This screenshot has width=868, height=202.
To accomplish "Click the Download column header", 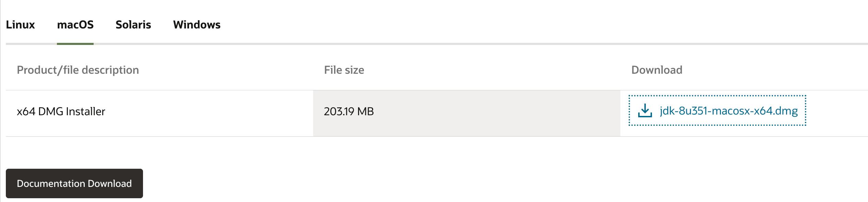I will [657, 70].
